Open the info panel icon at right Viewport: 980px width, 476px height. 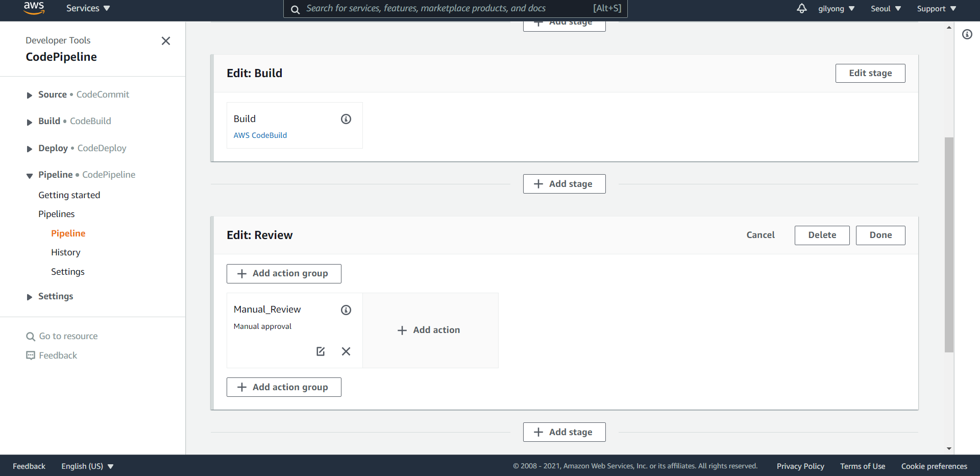click(x=967, y=34)
